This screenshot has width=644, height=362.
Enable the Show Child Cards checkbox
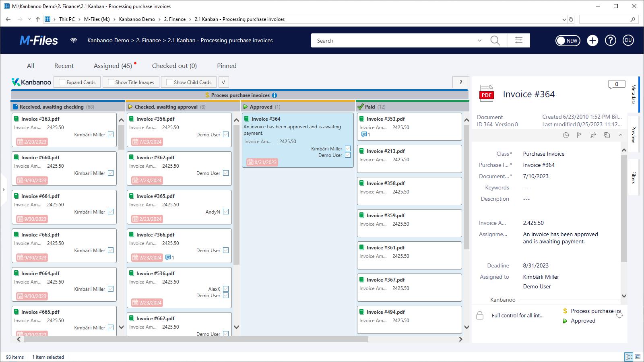click(169, 82)
